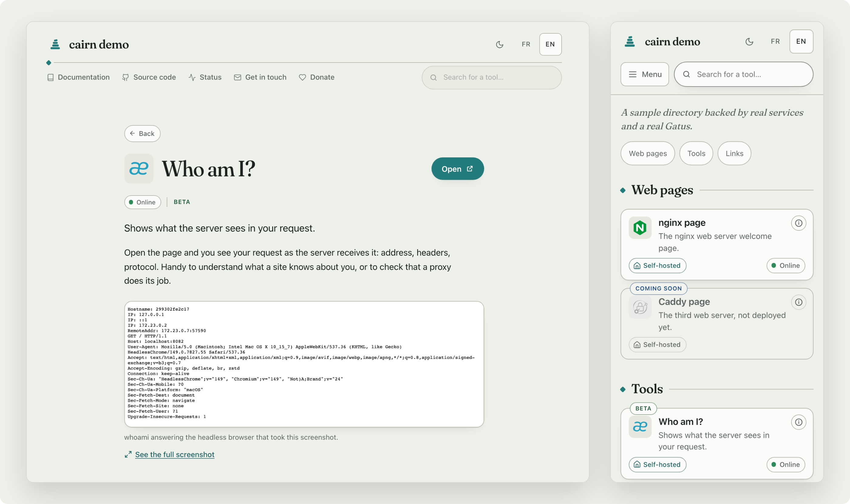The height and width of the screenshot is (504, 850).
Task: Show info for Who am I? card
Action: [x=798, y=422]
